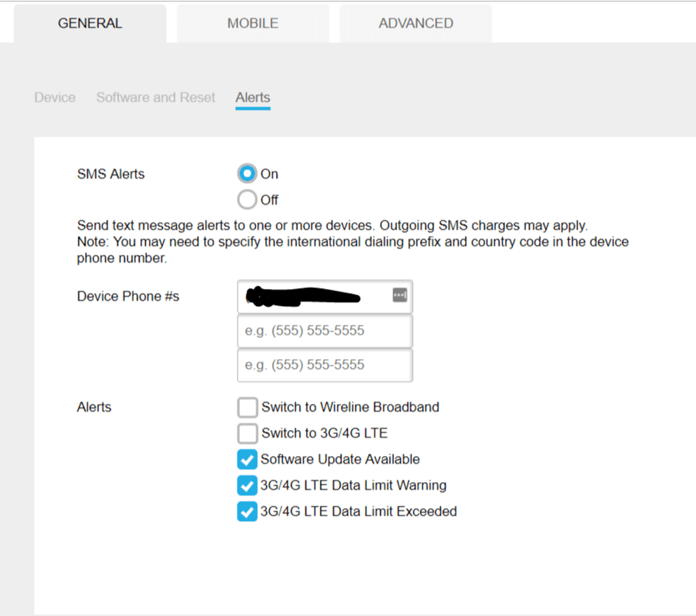Uncheck Software Update Available alert

(x=247, y=460)
